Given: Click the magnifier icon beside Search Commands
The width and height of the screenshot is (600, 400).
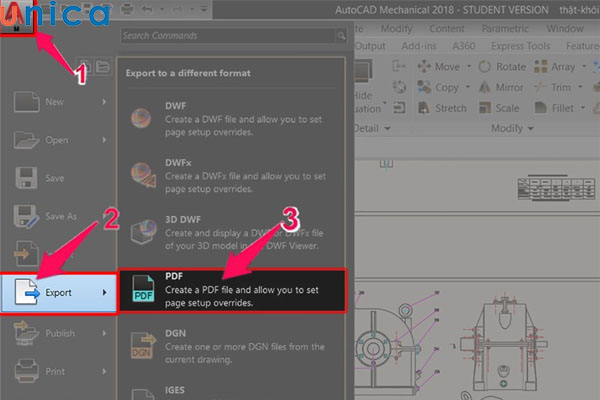Looking at the screenshot, I should (341, 36).
